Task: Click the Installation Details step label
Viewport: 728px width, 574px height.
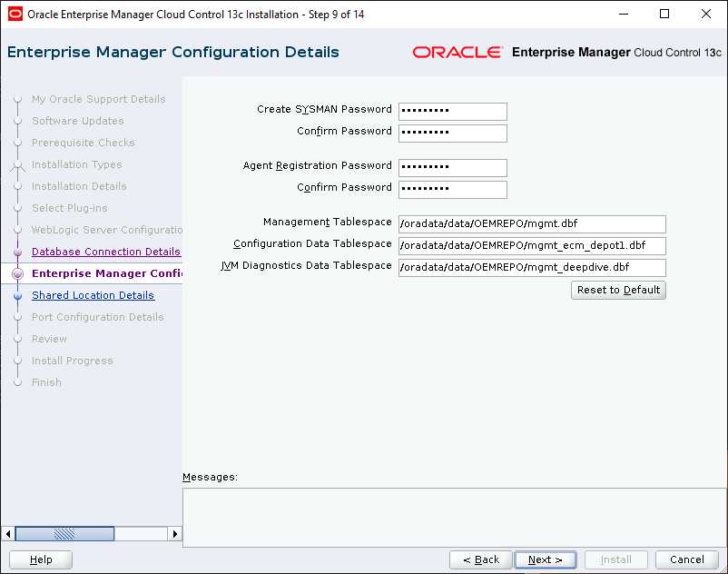Action: tap(79, 186)
